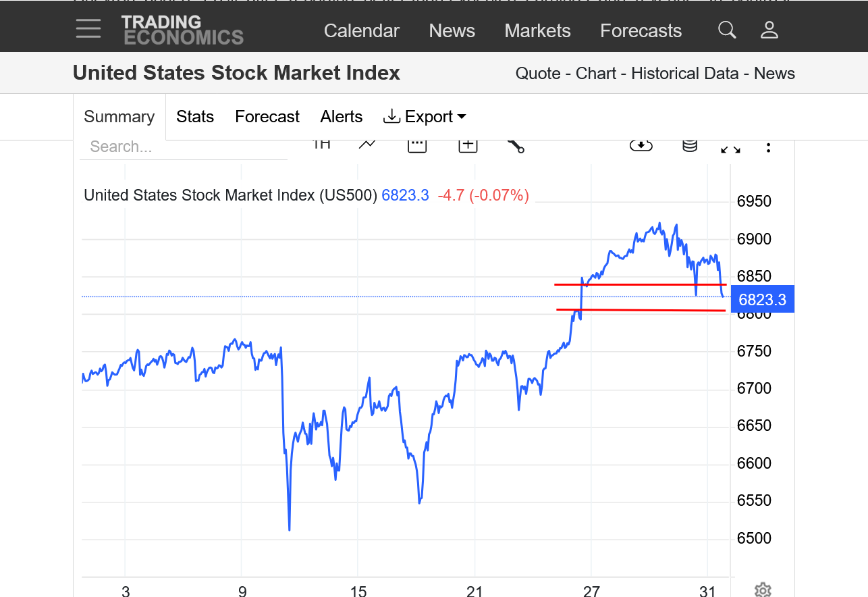Go to Calendar in top navigation
This screenshot has width=868, height=597.
(361, 31)
